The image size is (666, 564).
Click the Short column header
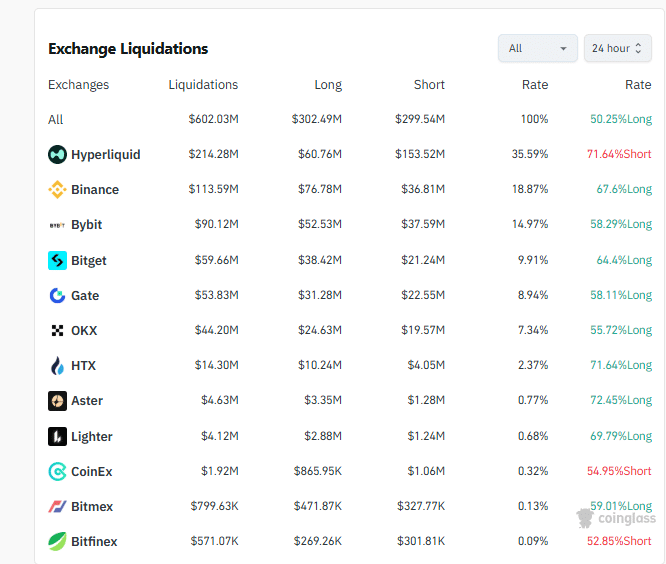(x=429, y=85)
